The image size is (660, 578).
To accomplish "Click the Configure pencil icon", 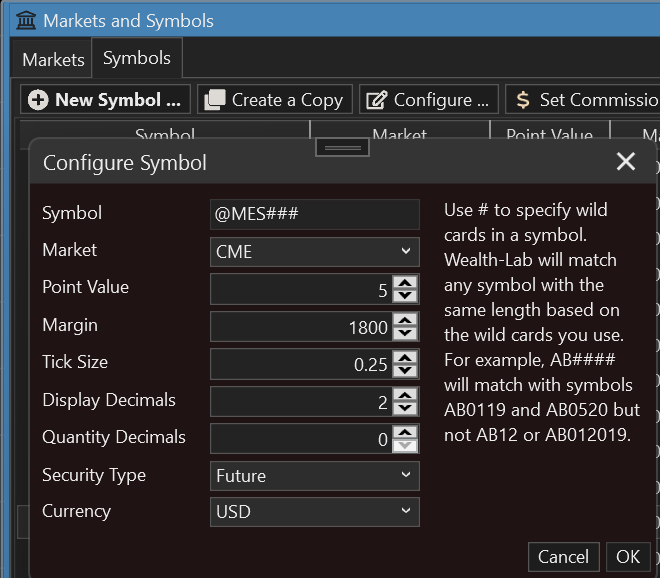I will click(x=376, y=100).
